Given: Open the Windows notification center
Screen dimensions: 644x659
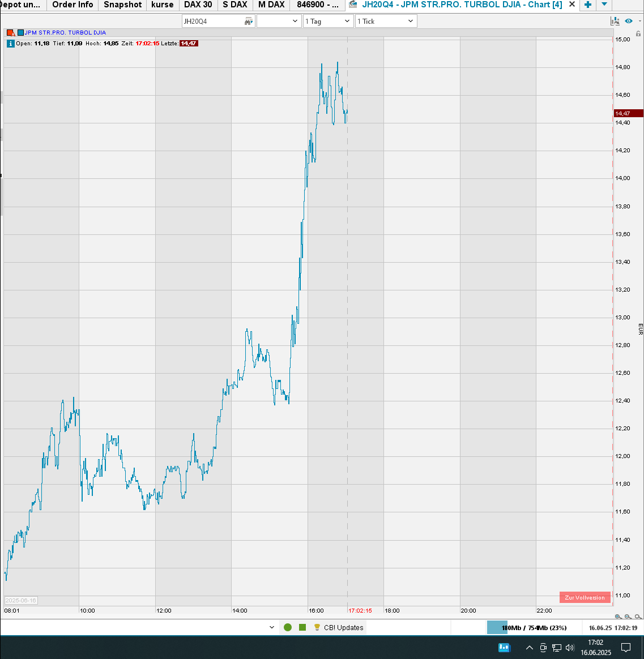Looking at the screenshot, I should pyautogui.click(x=626, y=648).
